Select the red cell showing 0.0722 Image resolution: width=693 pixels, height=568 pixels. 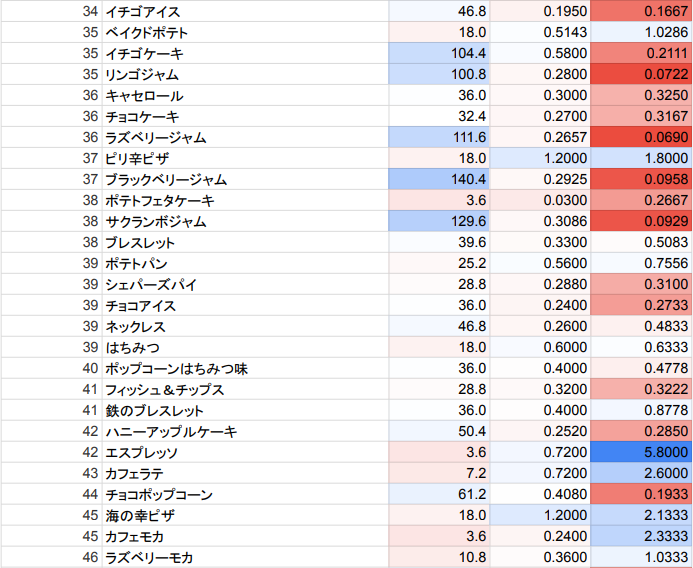pyautogui.click(x=641, y=74)
